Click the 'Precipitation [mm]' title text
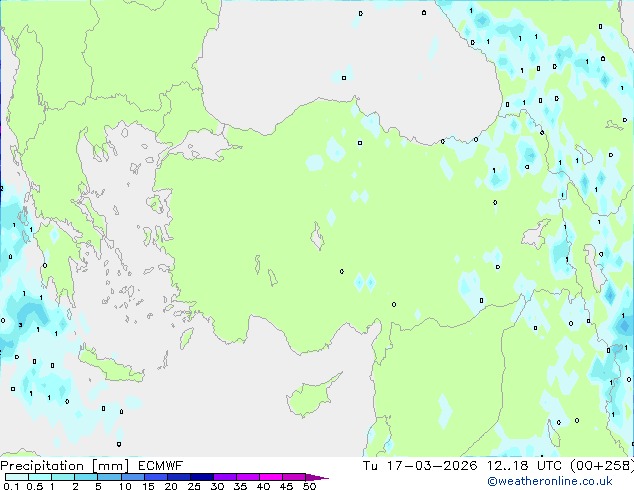 (65, 466)
